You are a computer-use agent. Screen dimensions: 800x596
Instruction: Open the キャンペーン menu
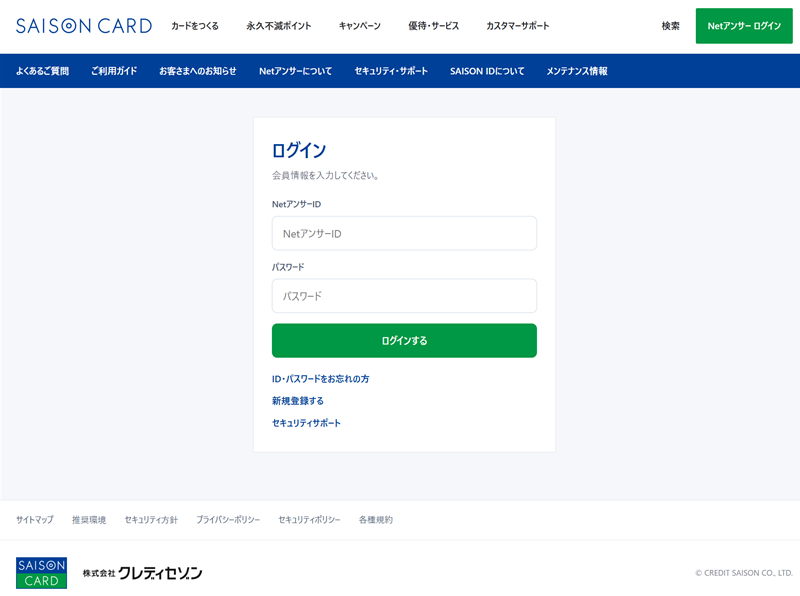(360, 26)
